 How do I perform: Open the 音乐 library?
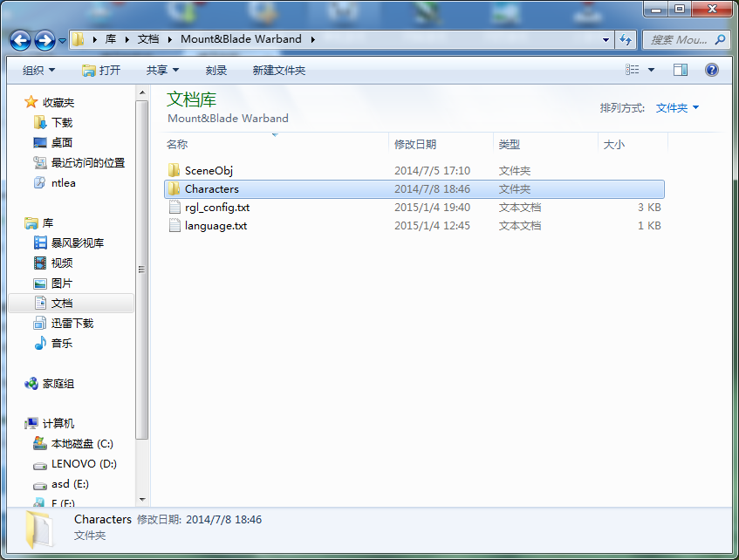pos(62,343)
